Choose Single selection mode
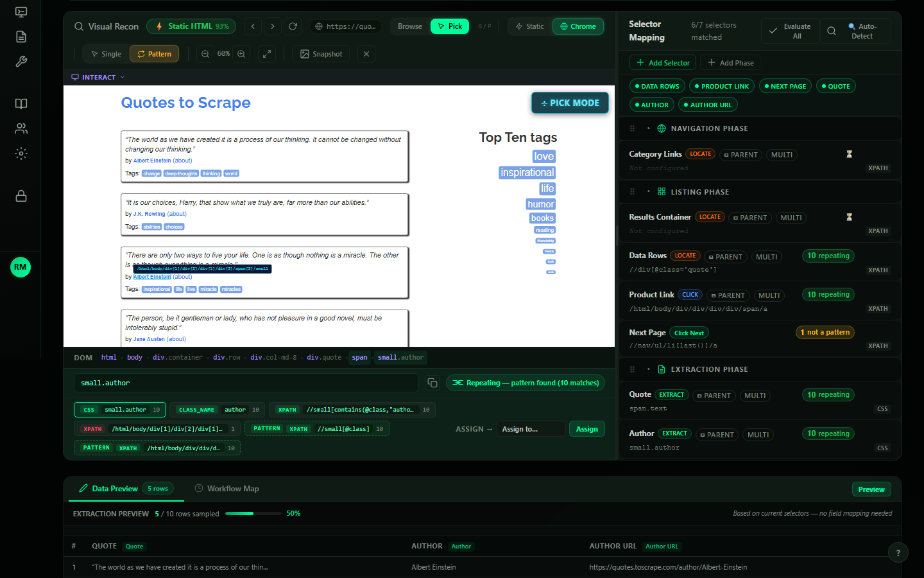Image resolution: width=924 pixels, height=578 pixels. pos(107,54)
